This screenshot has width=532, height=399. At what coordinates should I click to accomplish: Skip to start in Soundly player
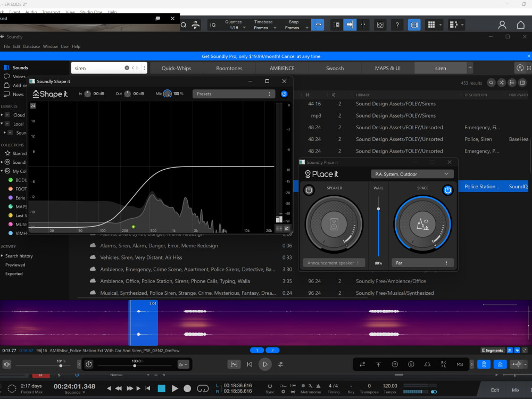[250, 364]
